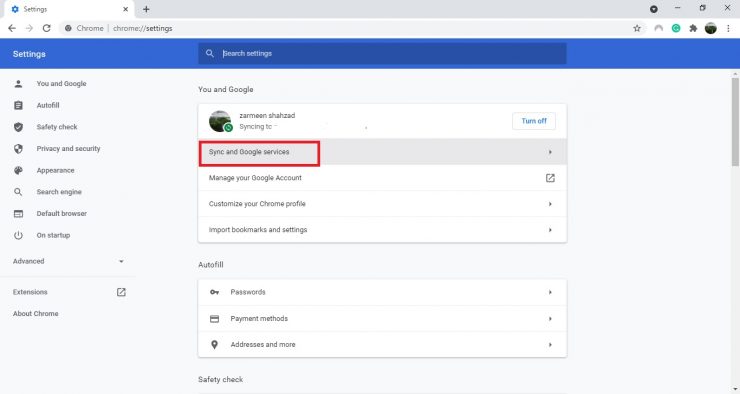Open Chrome's three-dot menu
The width and height of the screenshot is (740, 394).
(728, 28)
